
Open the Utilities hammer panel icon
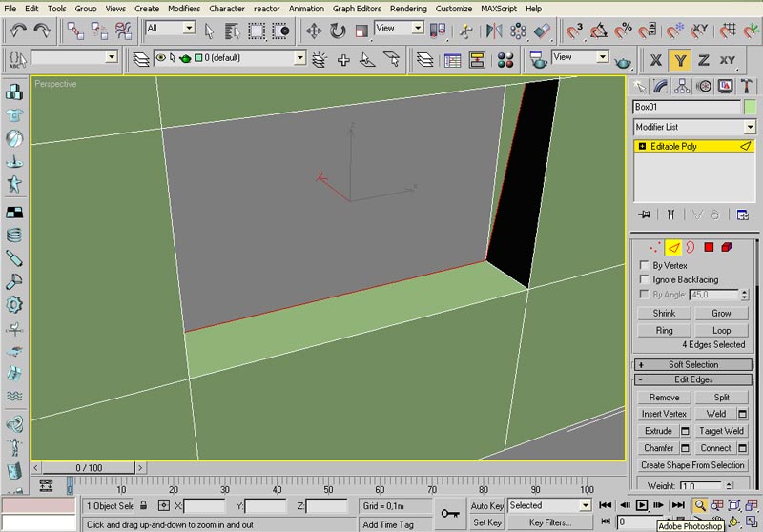tap(747, 87)
